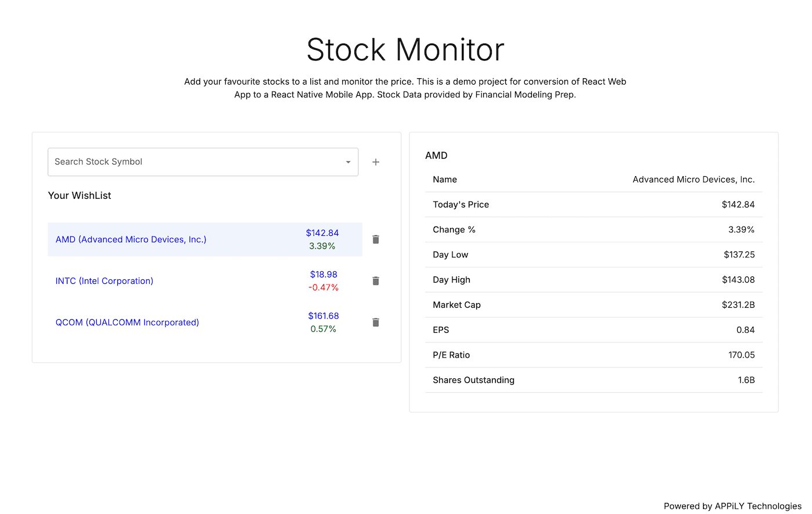This screenshot has width=812, height=514.
Task: Click the red -0.47% change for INTC
Action: (324, 287)
